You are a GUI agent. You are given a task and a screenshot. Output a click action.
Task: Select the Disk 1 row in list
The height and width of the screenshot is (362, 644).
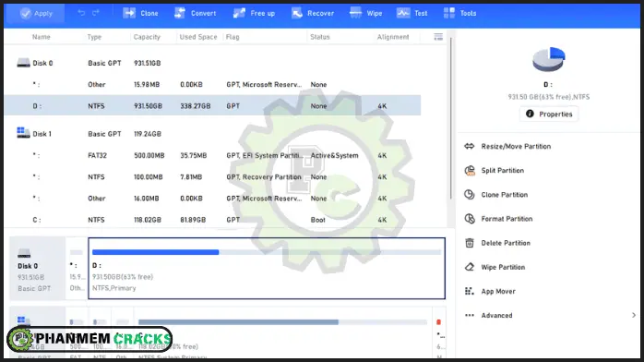[212, 134]
